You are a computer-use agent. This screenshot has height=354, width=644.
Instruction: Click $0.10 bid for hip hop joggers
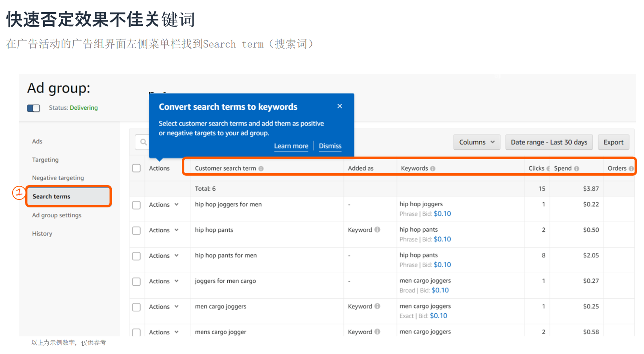(442, 214)
